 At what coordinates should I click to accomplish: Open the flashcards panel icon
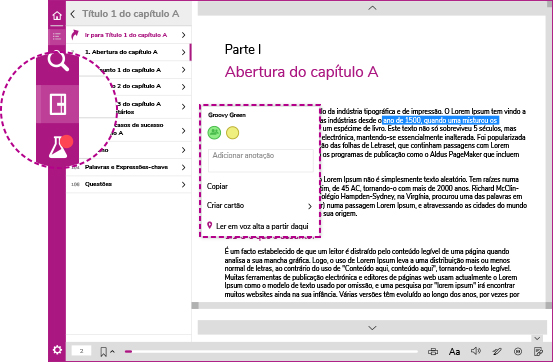pos(58,104)
